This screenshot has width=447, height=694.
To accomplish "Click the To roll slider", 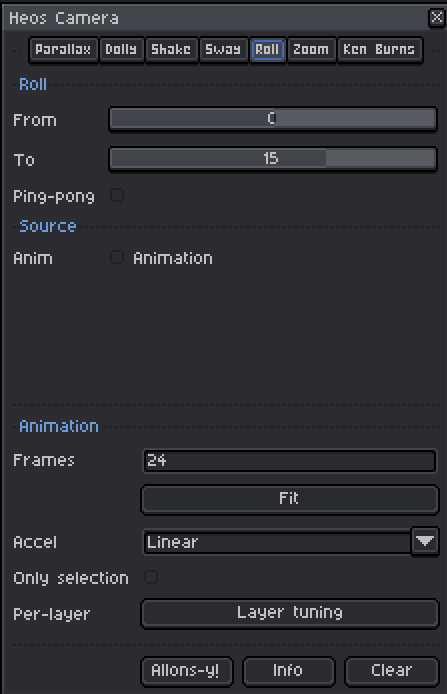I will (x=273, y=159).
